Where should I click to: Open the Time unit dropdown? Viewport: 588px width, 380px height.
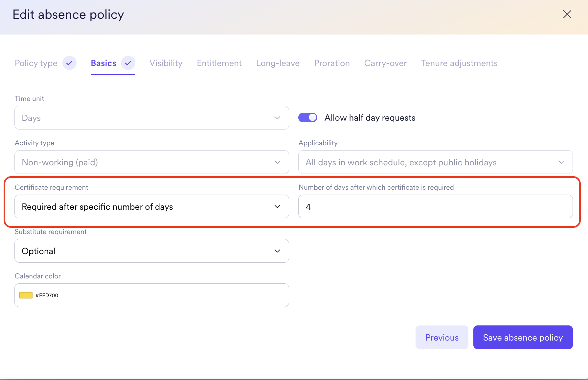pyautogui.click(x=151, y=118)
